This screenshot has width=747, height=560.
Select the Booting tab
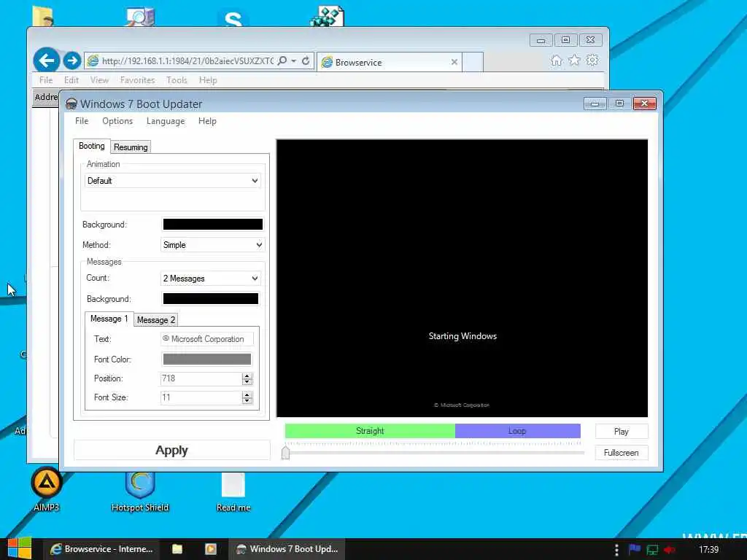pos(91,146)
